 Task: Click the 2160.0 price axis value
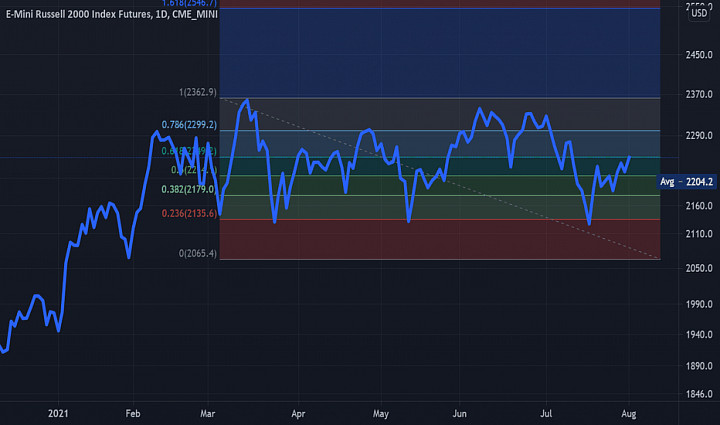(x=699, y=206)
